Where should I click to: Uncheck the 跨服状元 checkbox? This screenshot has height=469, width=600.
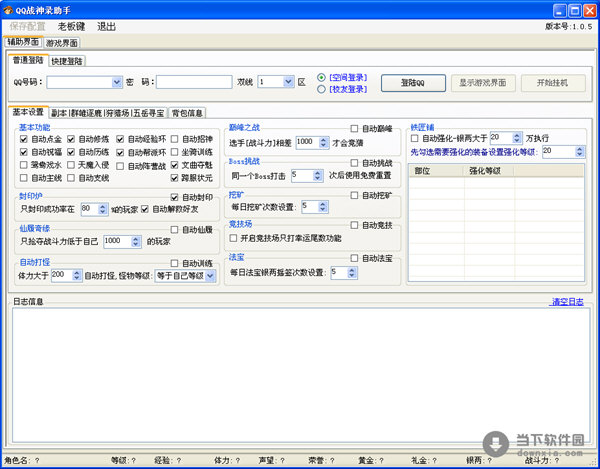[174, 178]
